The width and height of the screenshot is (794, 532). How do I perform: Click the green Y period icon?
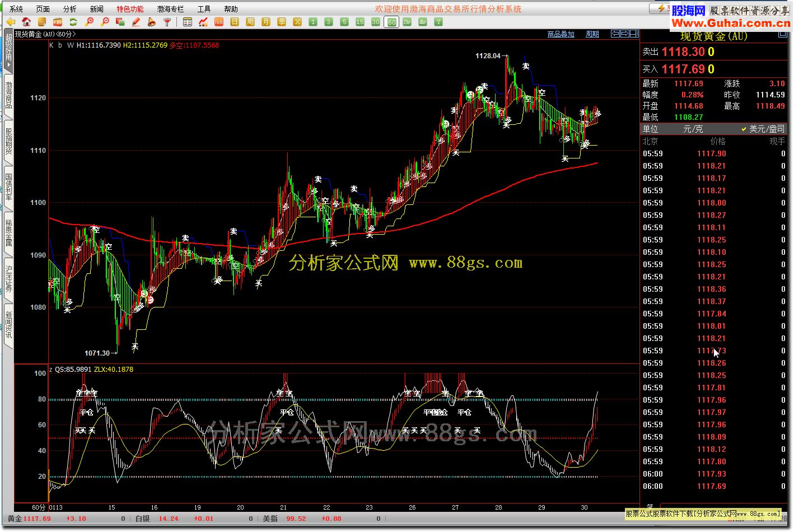pos(438,22)
